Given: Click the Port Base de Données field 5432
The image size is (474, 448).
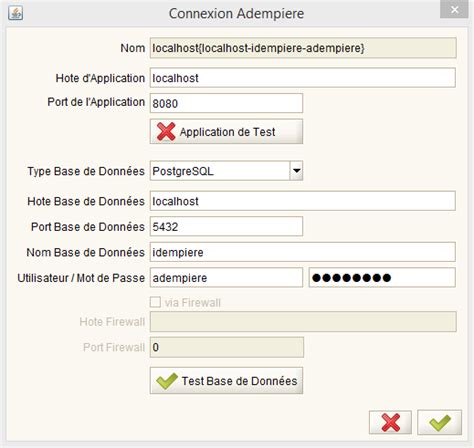Looking at the screenshot, I should click(x=226, y=226).
